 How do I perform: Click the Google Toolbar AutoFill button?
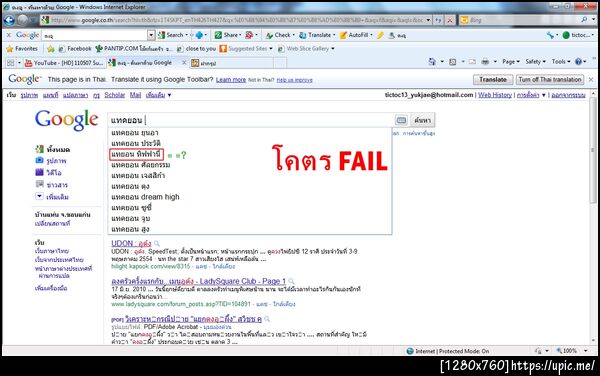coord(356,35)
